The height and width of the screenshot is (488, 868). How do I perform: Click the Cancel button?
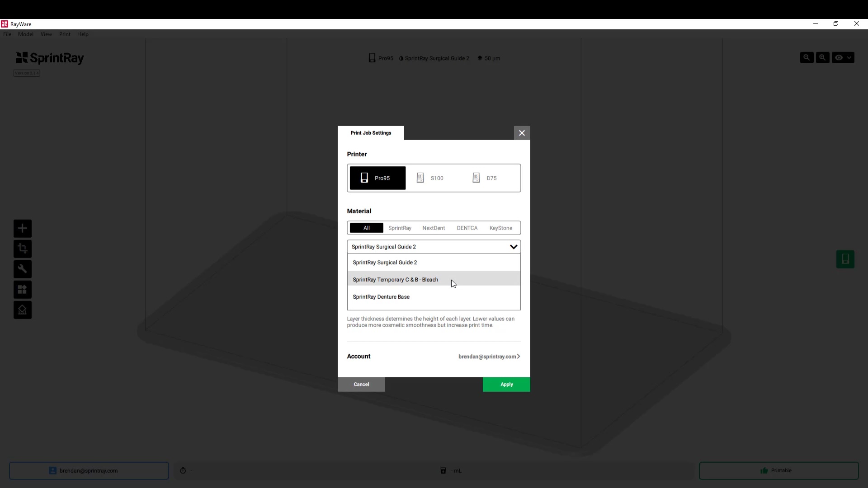[x=361, y=385]
